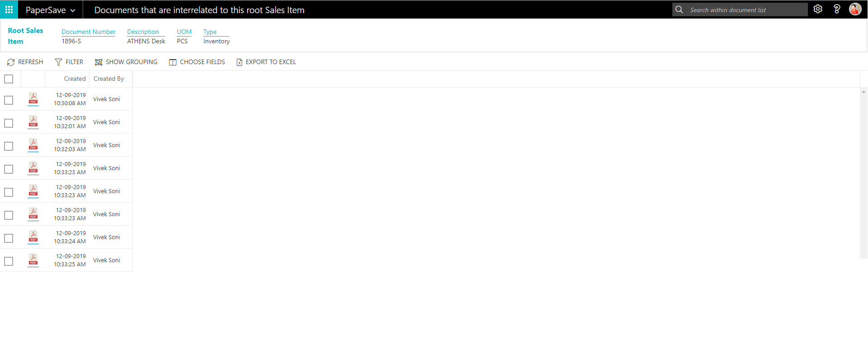Screen dimensions: 868x343
Task: Check the row created at 10:30:08 AM
Action: pos(9,100)
